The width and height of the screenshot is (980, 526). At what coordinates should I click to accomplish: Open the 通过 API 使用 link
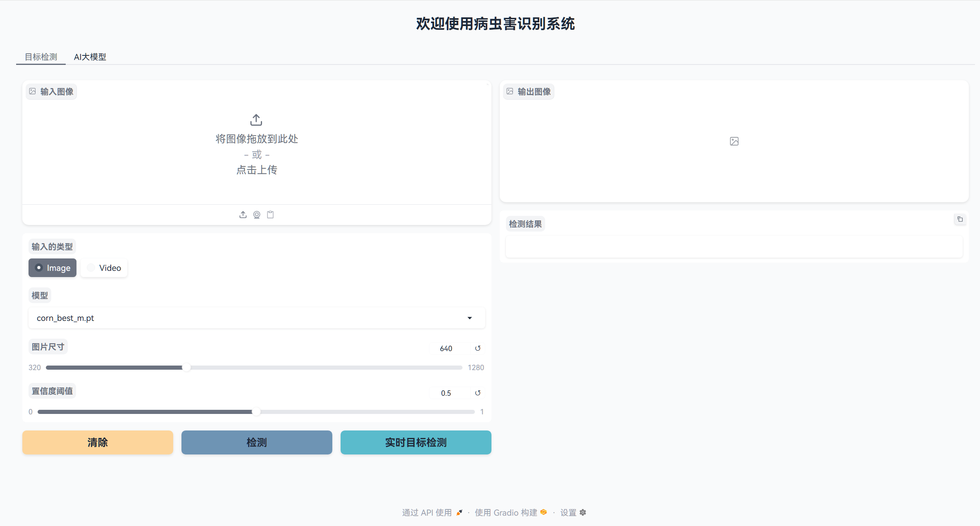[x=432, y=513]
